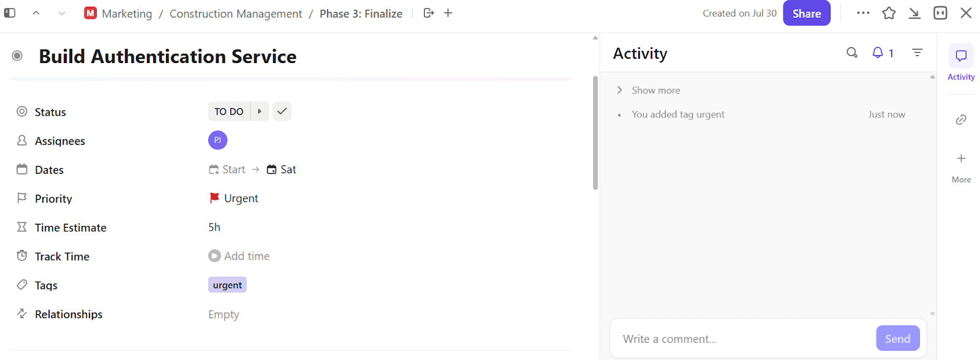This screenshot has height=360, width=980.
Task: Open the TO DO status dropdown
Action: click(229, 111)
